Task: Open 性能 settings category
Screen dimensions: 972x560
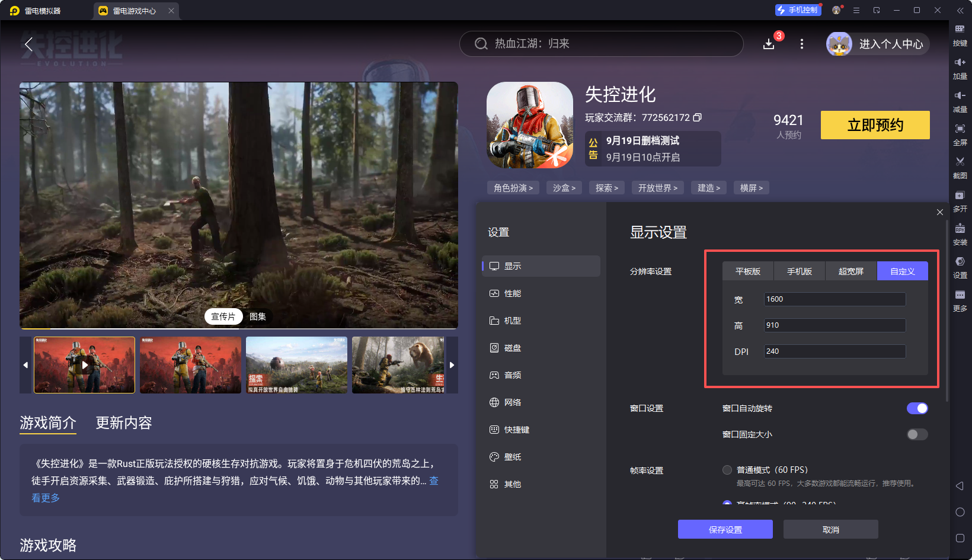Action: point(541,293)
